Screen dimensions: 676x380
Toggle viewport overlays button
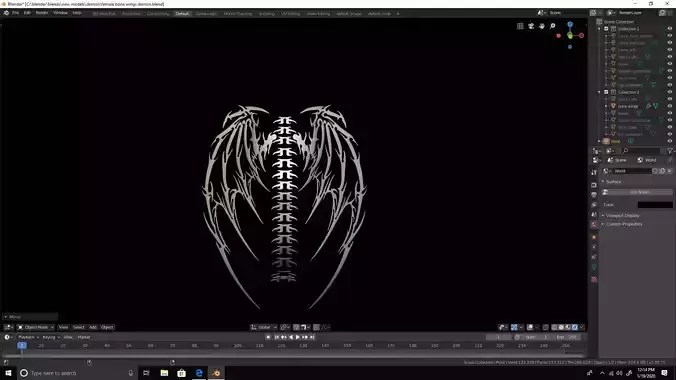530,327
